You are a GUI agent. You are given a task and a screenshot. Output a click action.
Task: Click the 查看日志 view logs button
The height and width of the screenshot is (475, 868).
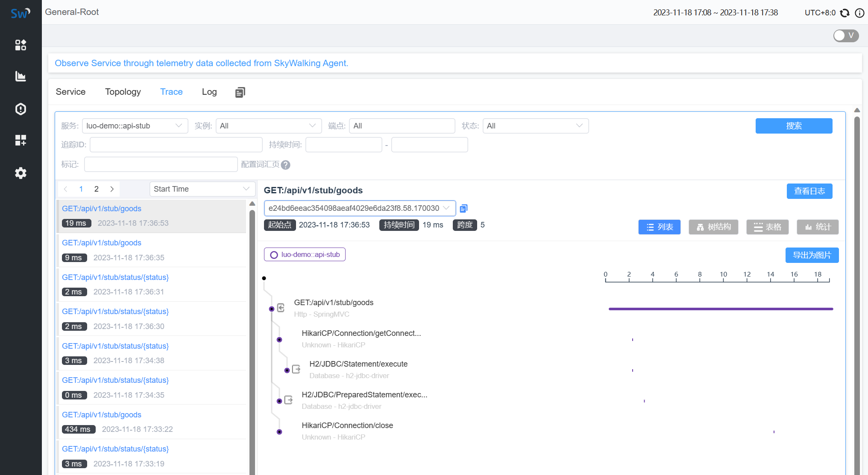809,191
